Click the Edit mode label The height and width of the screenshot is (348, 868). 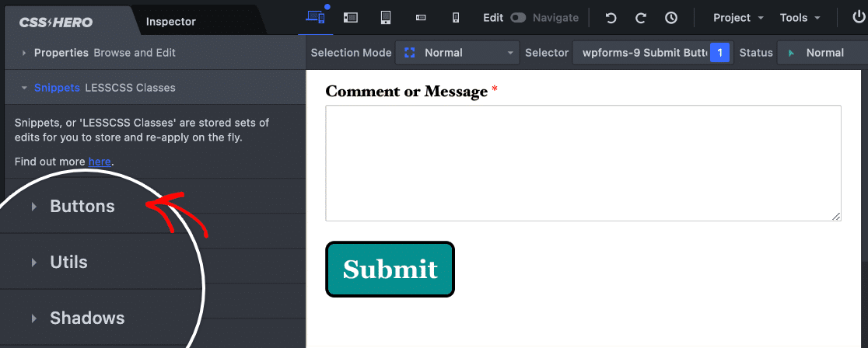point(493,18)
